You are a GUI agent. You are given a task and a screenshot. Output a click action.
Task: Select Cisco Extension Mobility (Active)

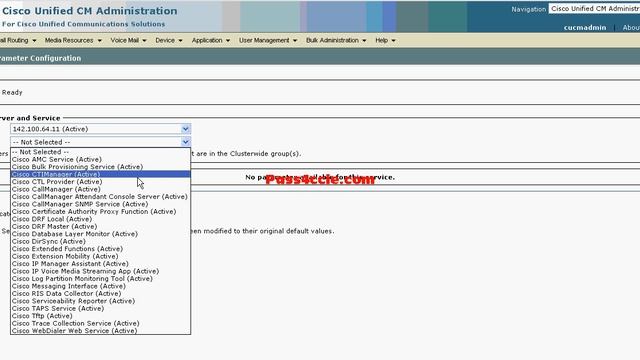(x=100, y=256)
